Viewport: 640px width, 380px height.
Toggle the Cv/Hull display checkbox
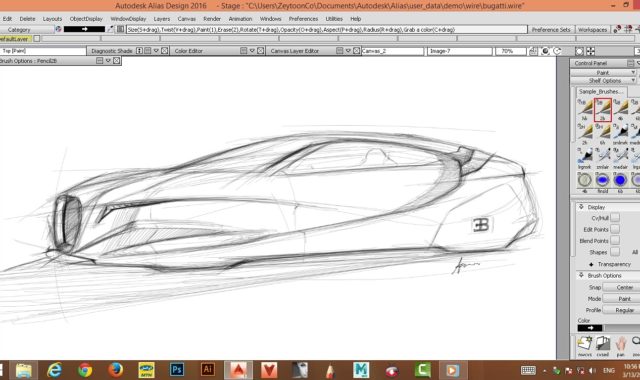(x=615, y=218)
